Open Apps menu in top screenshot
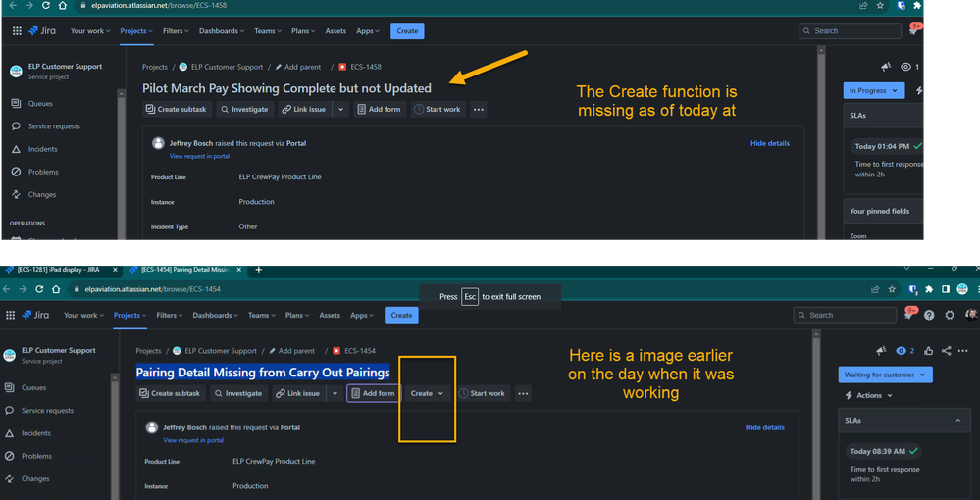 [x=368, y=31]
